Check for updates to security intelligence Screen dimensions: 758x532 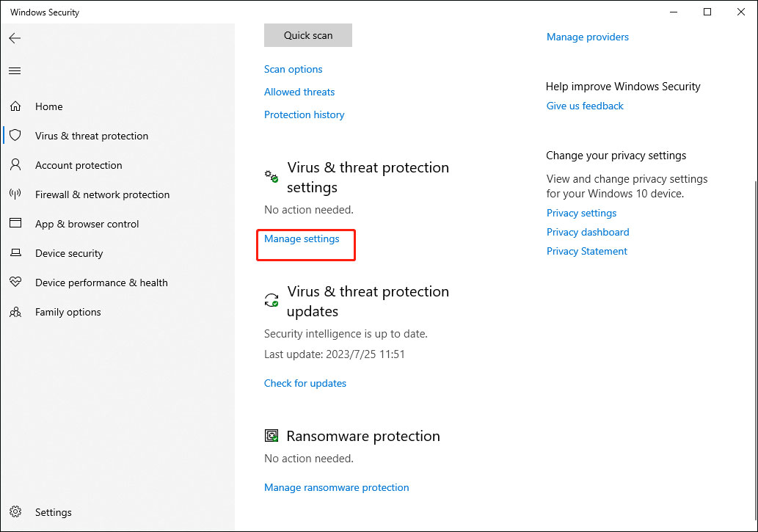(305, 383)
